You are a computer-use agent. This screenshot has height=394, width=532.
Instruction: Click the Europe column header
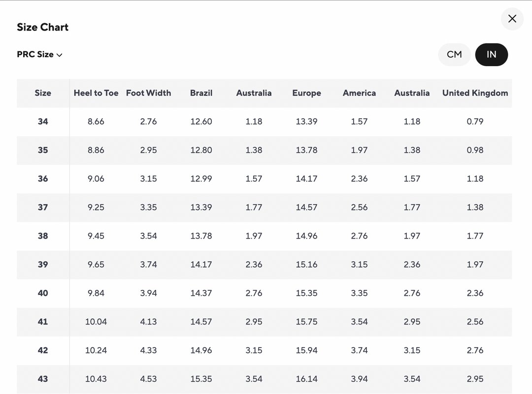click(x=306, y=93)
